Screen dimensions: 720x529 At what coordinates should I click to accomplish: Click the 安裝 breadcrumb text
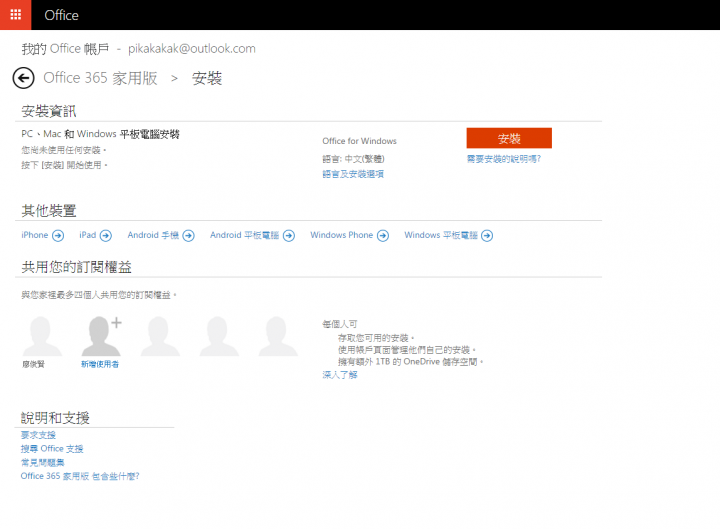tap(207, 78)
